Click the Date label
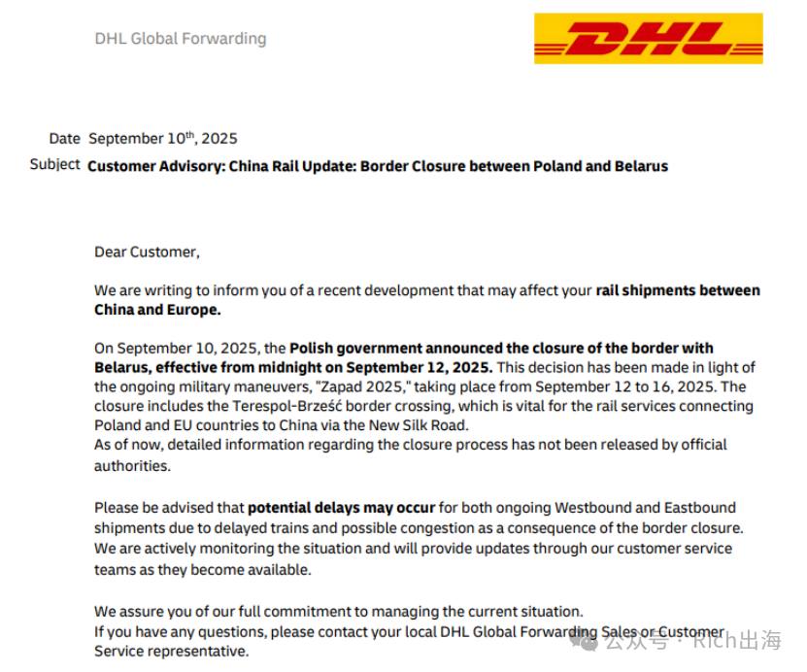The width and height of the screenshot is (807, 672). coord(65,139)
